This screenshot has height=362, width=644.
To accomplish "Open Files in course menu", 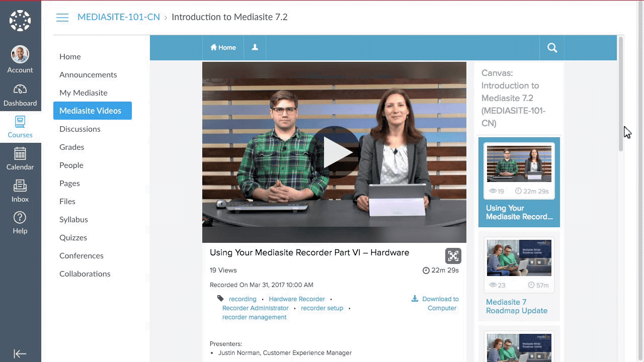I will [x=67, y=202].
